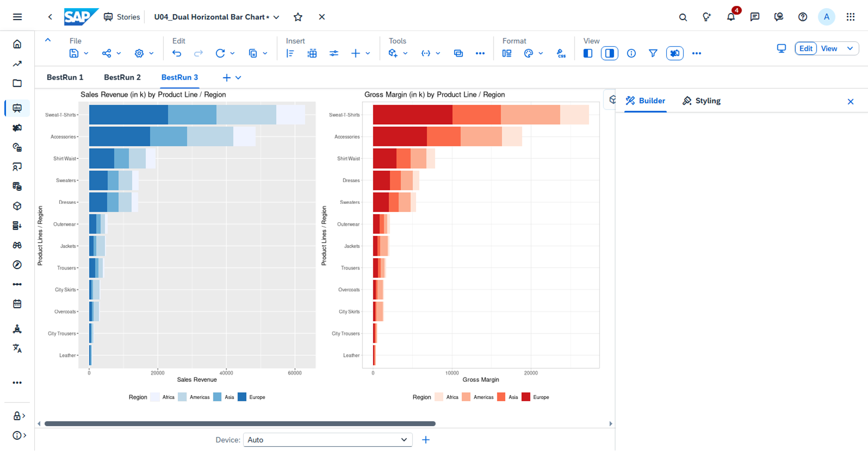Click the Search magnifier icon at top
Image resolution: width=868 pixels, height=456 pixels.
pyautogui.click(x=683, y=17)
